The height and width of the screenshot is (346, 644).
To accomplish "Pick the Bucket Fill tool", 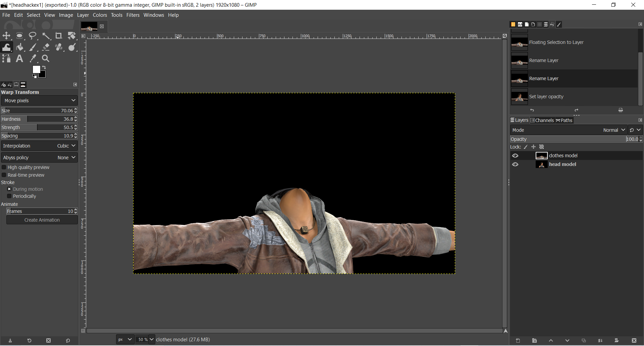I will tap(20, 47).
